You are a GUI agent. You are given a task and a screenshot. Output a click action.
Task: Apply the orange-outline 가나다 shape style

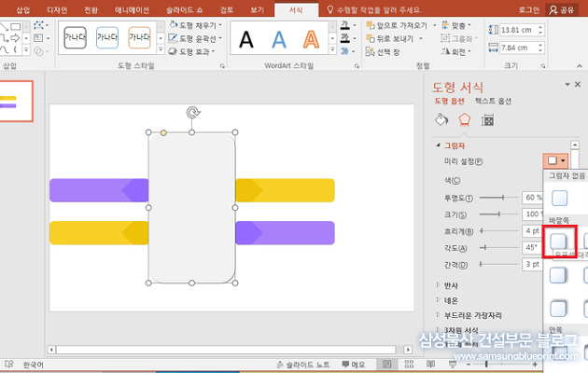(139, 37)
